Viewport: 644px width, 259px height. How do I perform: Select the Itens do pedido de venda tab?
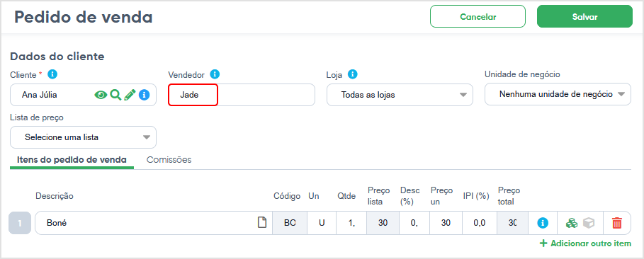(72, 160)
